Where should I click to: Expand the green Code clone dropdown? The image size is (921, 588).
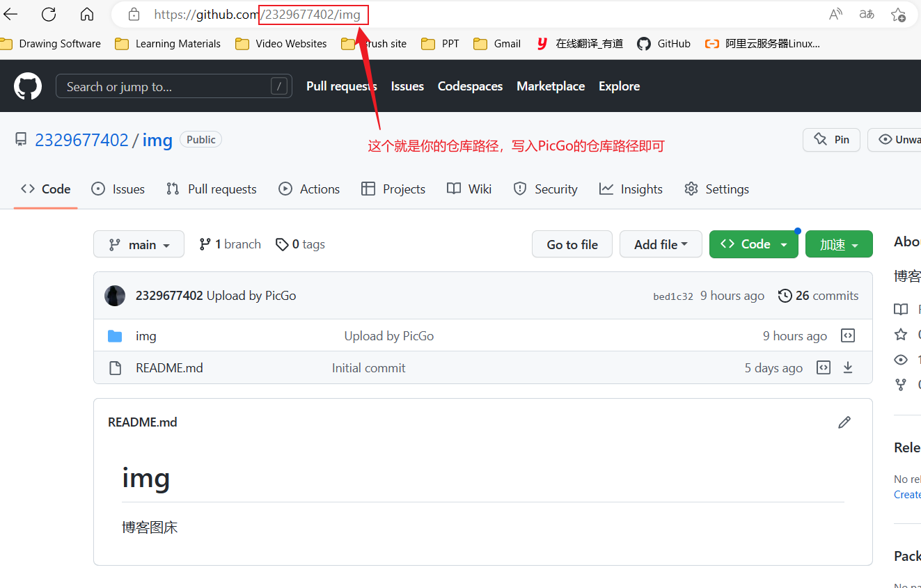pyautogui.click(x=754, y=244)
